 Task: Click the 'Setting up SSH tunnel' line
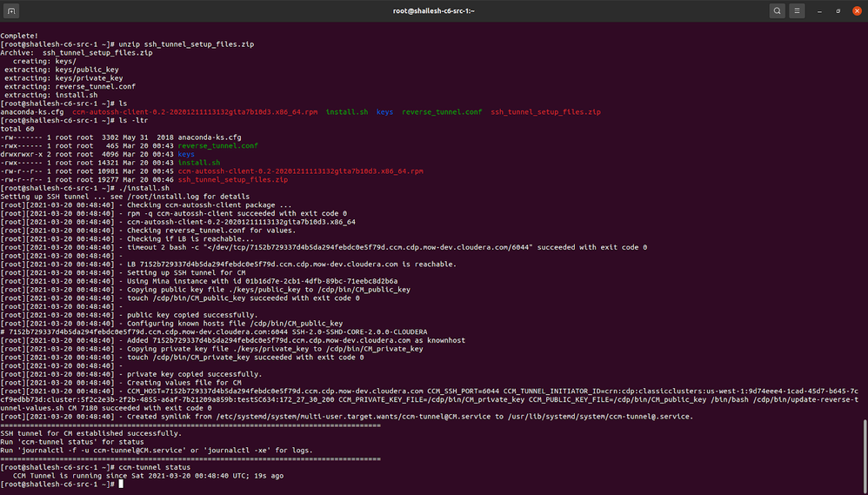coord(125,197)
